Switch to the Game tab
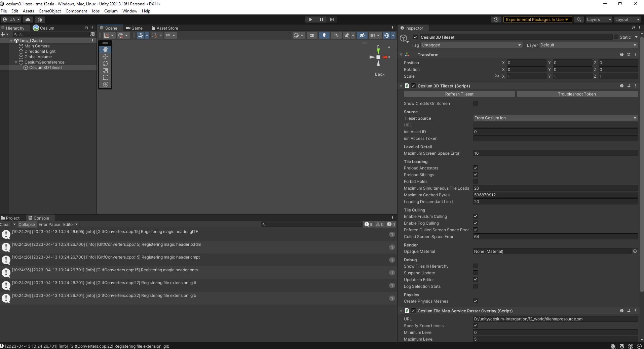Image resolution: width=644 pixels, height=349 pixels. [134, 28]
